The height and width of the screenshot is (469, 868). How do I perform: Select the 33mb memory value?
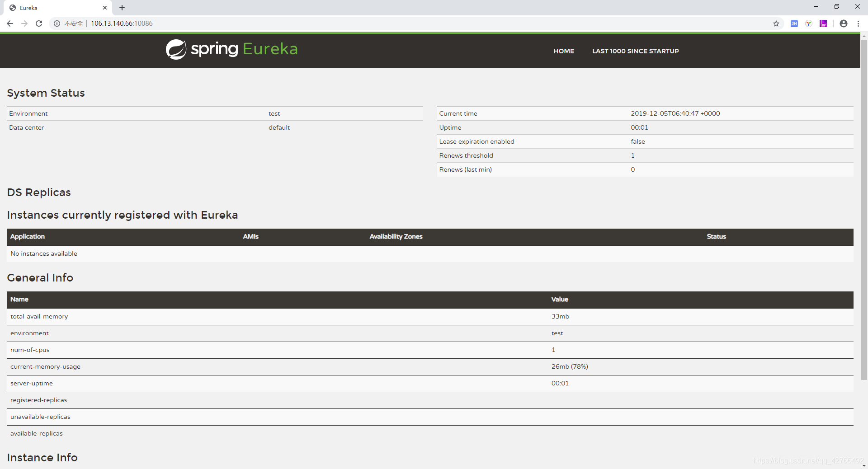click(560, 316)
